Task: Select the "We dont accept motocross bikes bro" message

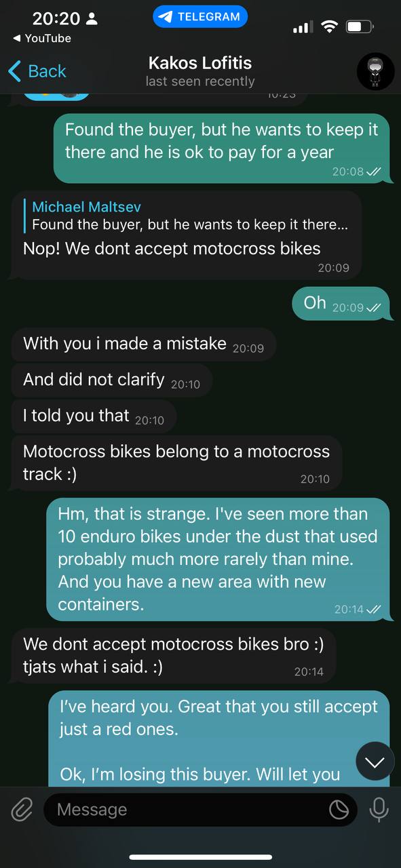Action: 174,656
